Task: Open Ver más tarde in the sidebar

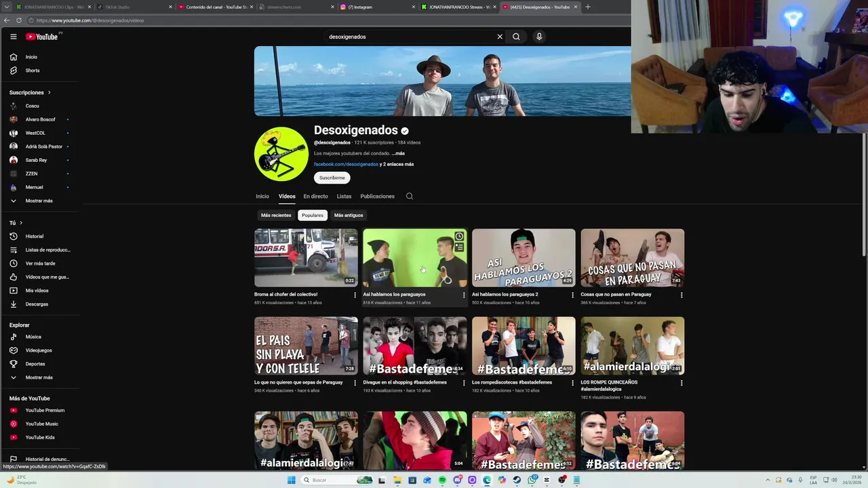Action: coord(41,264)
